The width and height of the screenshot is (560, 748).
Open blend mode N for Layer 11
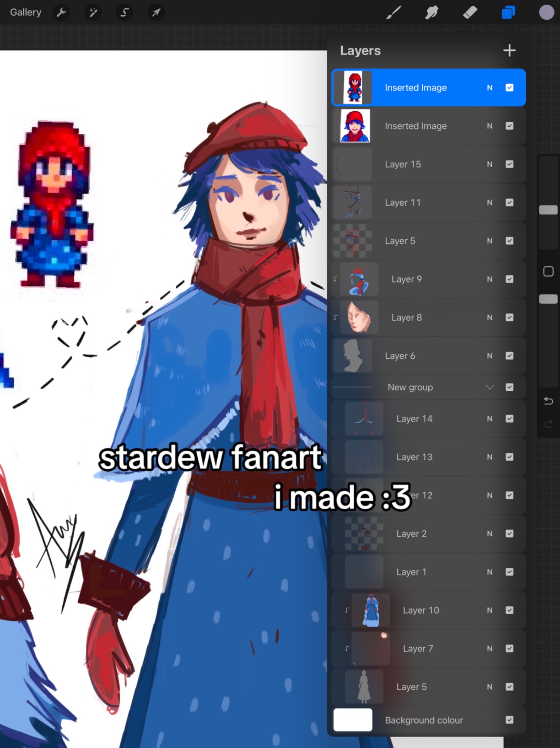490,203
